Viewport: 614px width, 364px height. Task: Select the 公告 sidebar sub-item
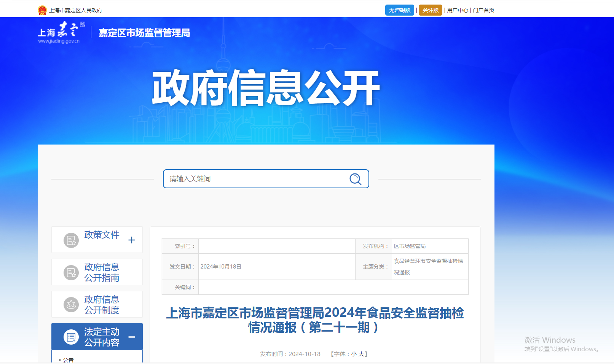(x=68, y=360)
